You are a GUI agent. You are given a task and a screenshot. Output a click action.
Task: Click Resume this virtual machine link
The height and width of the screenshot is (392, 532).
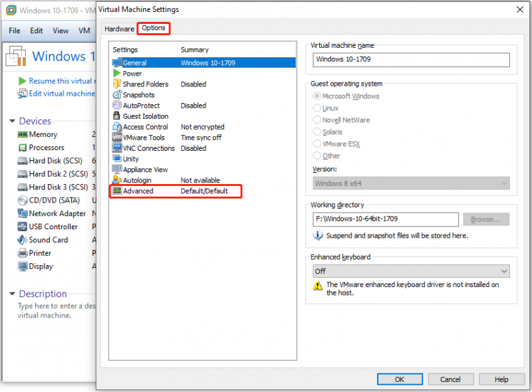coord(63,81)
